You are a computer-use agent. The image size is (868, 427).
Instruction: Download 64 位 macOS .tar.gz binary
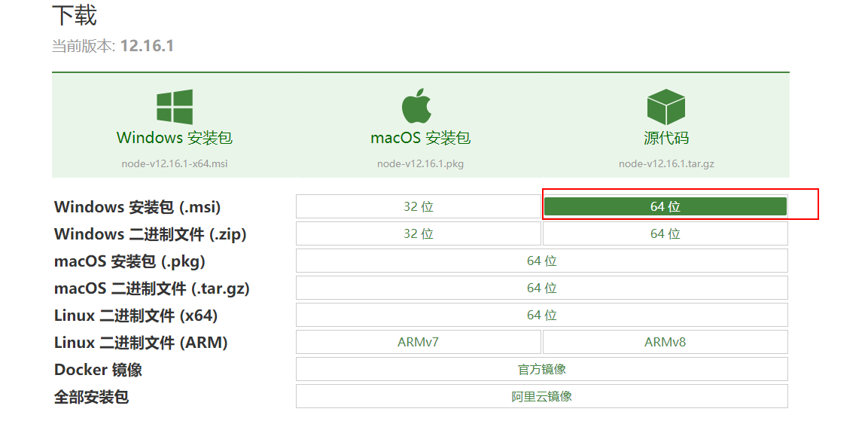coord(542,288)
